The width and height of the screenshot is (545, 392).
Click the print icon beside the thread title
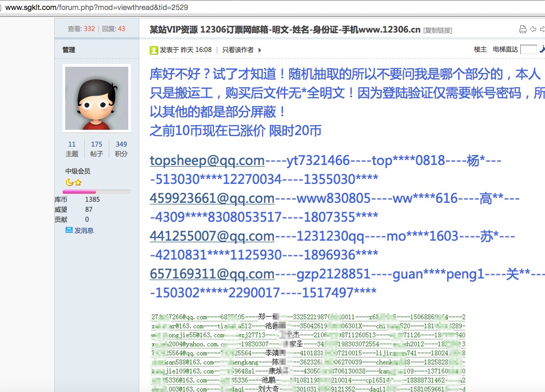(522, 29)
